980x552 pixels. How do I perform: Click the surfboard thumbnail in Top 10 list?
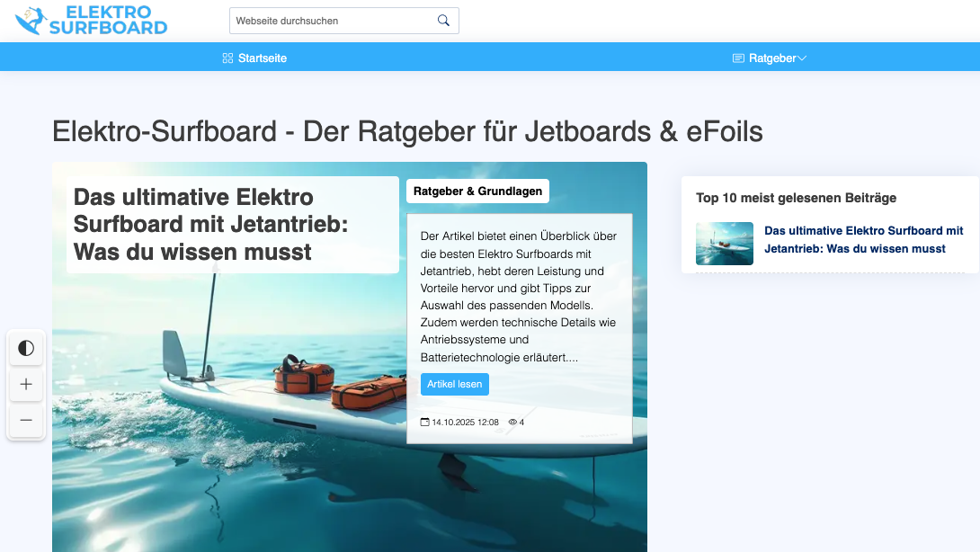point(724,243)
